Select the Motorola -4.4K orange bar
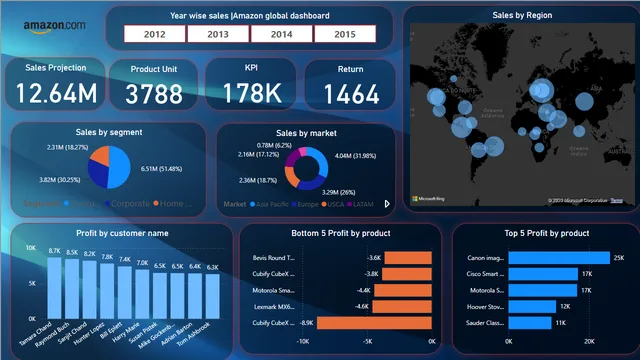 click(403, 290)
